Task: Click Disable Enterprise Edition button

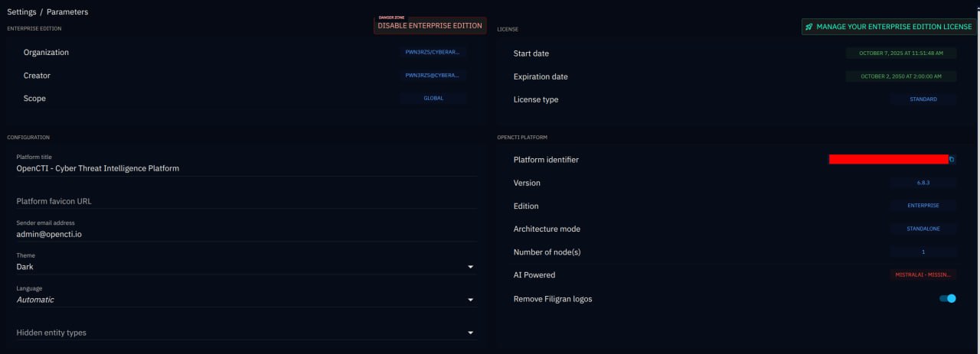Action: coord(430,25)
